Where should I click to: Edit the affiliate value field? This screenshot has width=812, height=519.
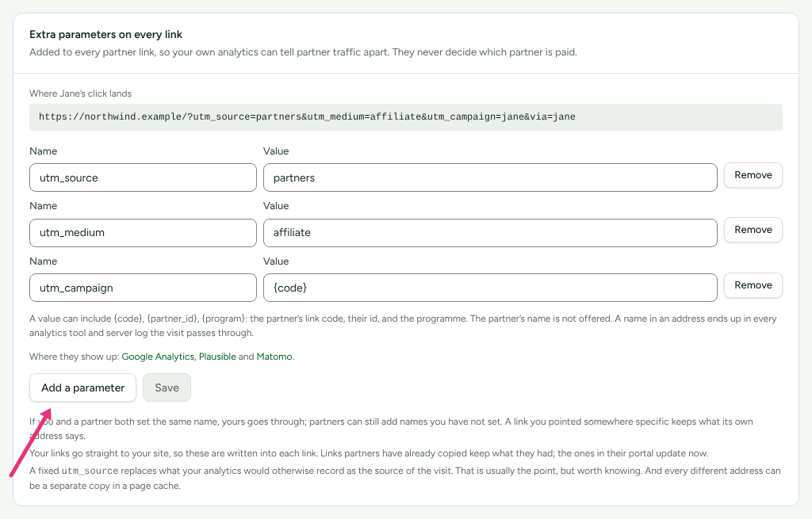click(x=490, y=233)
